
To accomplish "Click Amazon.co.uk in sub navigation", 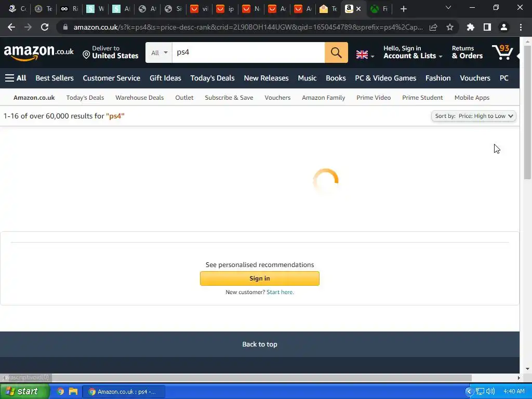I will (34, 98).
